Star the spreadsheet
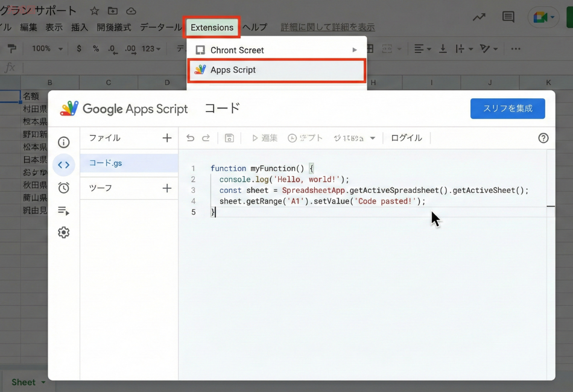The height and width of the screenshot is (392, 573). coord(94,10)
